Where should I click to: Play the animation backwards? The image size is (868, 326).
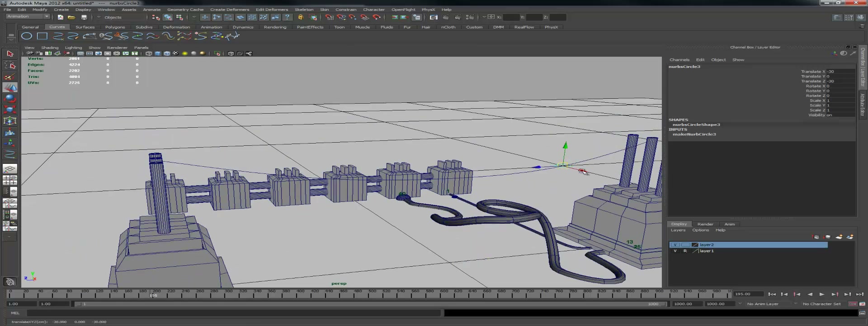point(810,294)
